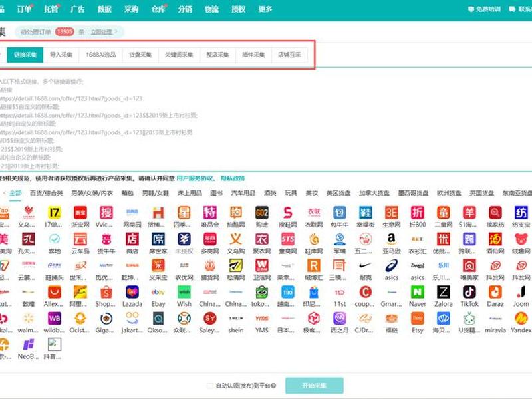532x399 pixels.
Task: Select the 耐克 Nike icon
Action: 365,265
